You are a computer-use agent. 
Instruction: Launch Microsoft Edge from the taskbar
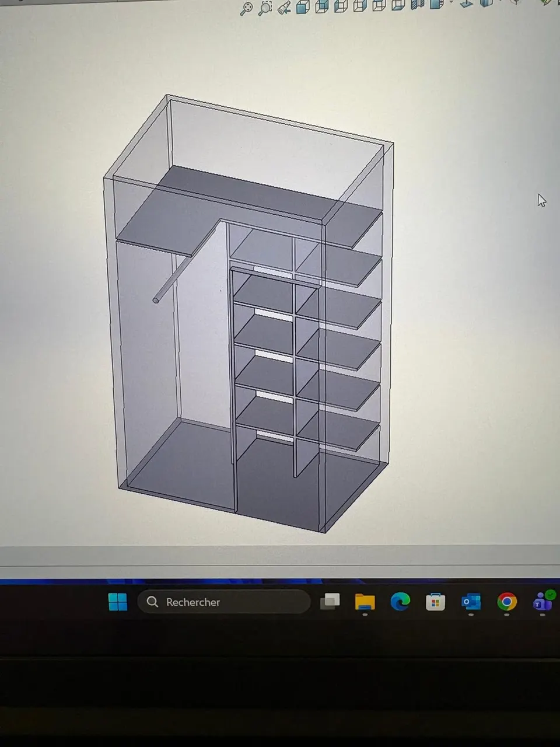pos(400,602)
